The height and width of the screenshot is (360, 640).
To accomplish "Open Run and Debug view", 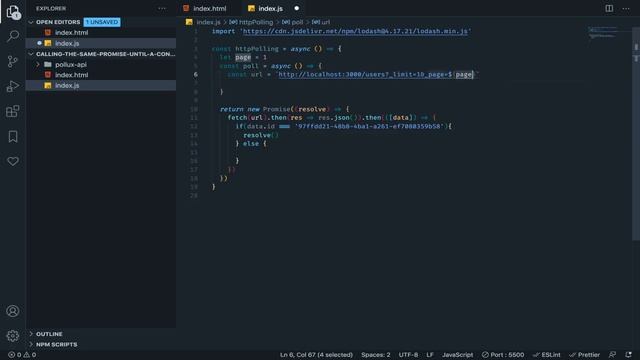I will click(13, 86).
